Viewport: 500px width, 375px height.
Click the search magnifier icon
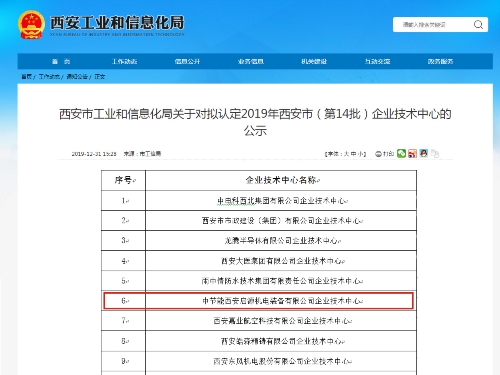478,25
